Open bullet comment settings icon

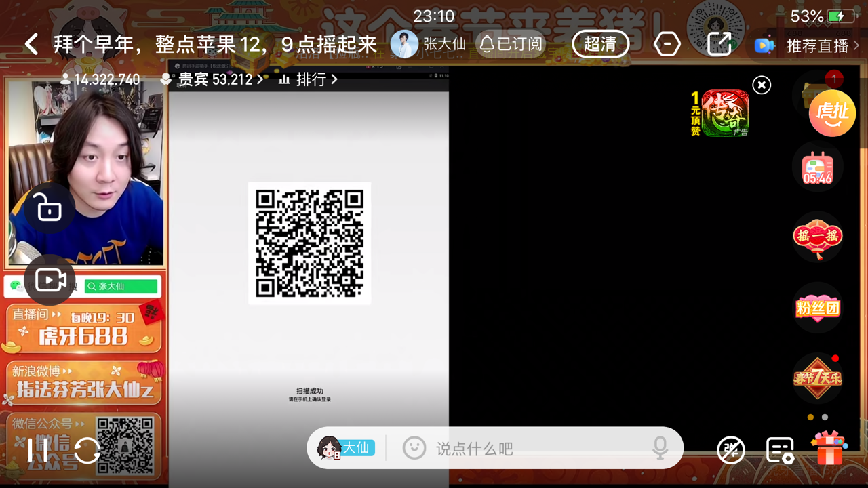pos(780,450)
